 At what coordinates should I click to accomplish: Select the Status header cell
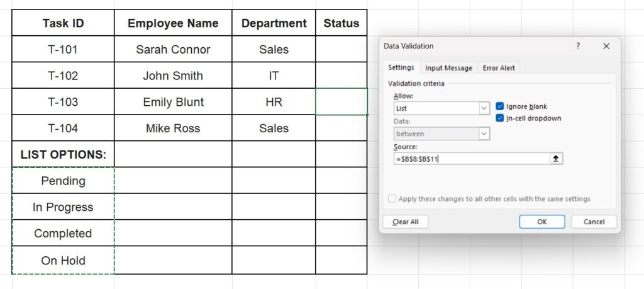click(x=341, y=23)
